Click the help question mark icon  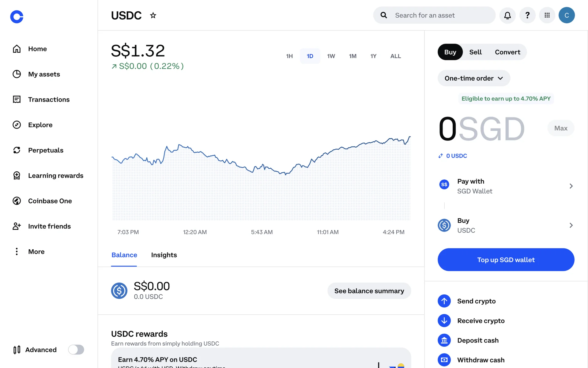(527, 15)
